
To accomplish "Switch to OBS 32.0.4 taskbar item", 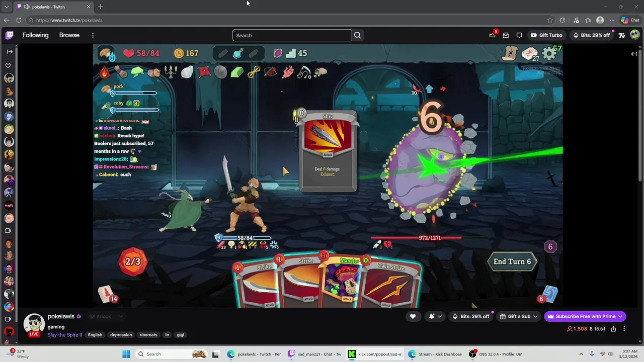I will pyautogui.click(x=496, y=354).
